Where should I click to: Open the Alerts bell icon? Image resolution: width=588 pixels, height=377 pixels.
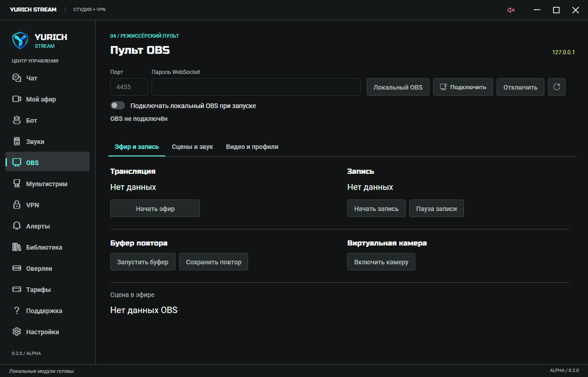click(x=17, y=226)
